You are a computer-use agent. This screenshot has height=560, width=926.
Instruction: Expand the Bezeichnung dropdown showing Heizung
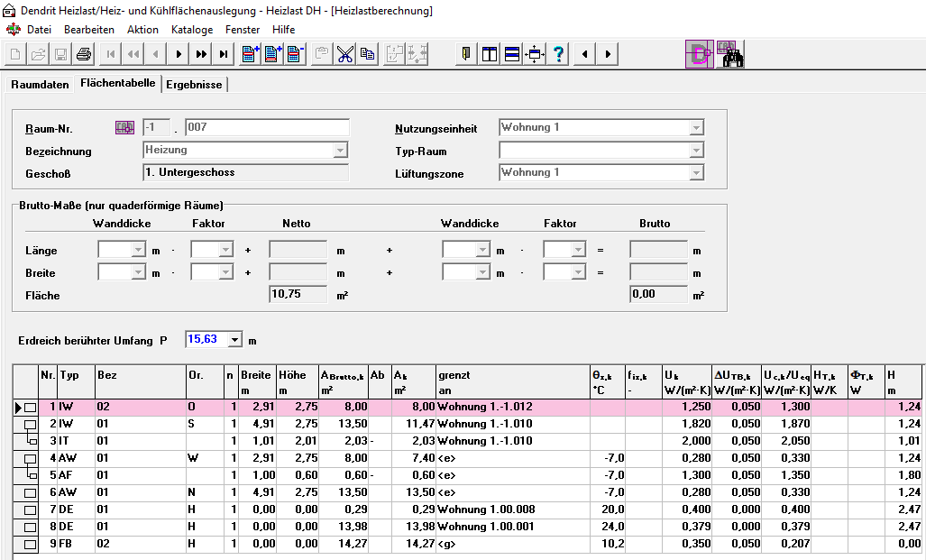pyautogui.click(x=340, y=151)
